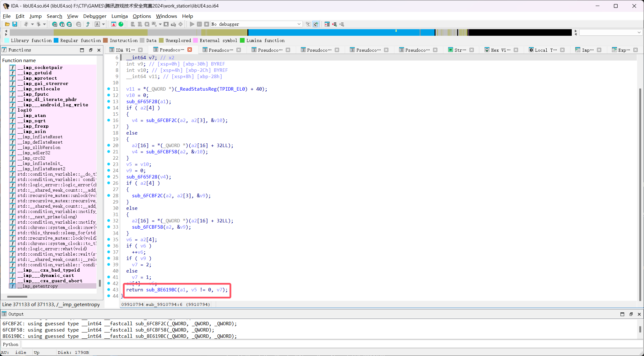644x356 pixels.
Task: Float the Functions panel window
Action: click(90, 50)
